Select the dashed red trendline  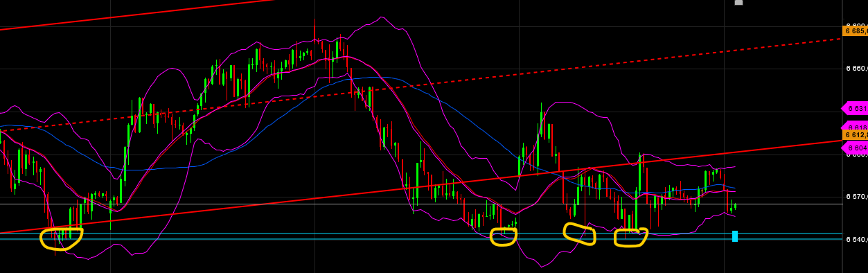click(420, 85)
